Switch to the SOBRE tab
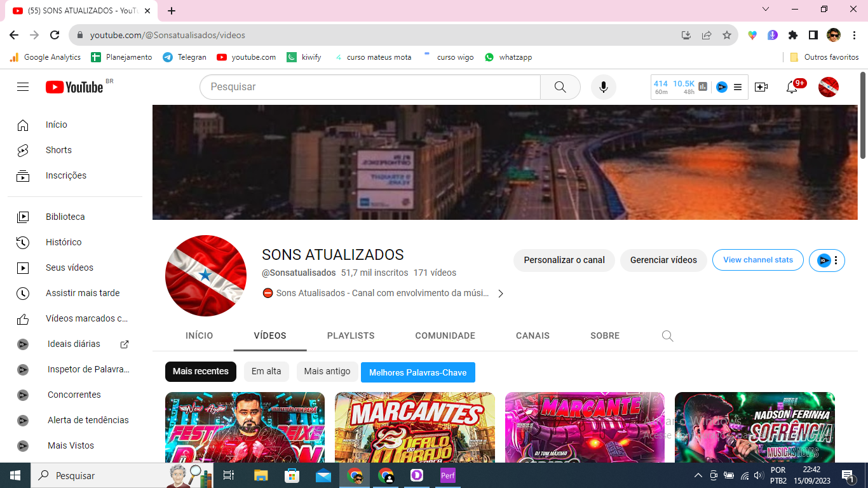868x488 pixels. coord(605,335)
